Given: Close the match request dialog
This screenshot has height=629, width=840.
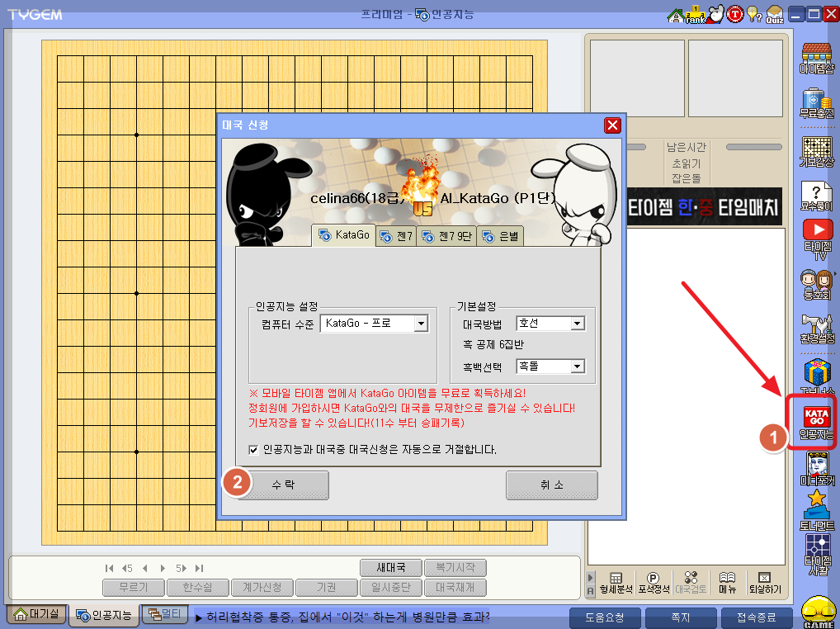Looking at the screenshot, I should pos(612,125).
